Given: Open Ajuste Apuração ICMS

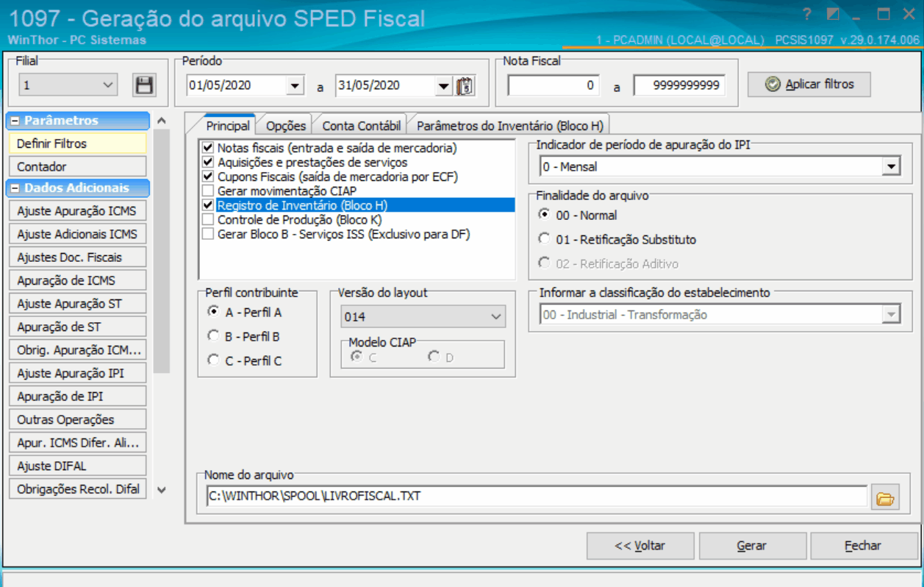Looking at the screenshot, I should coord(78,211).
